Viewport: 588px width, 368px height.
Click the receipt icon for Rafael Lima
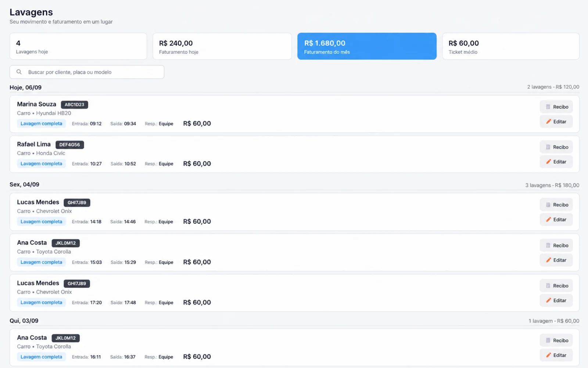(548, 147)
